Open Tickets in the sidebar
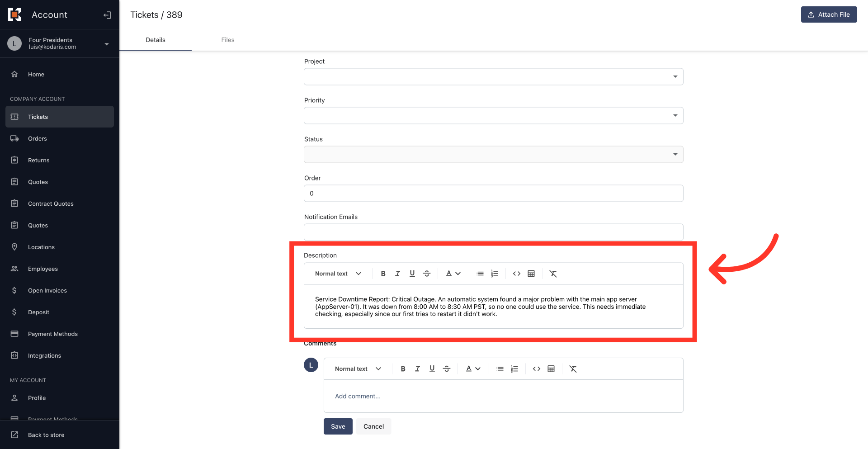The height and width of the screenshot is (449, 868). 60,117
